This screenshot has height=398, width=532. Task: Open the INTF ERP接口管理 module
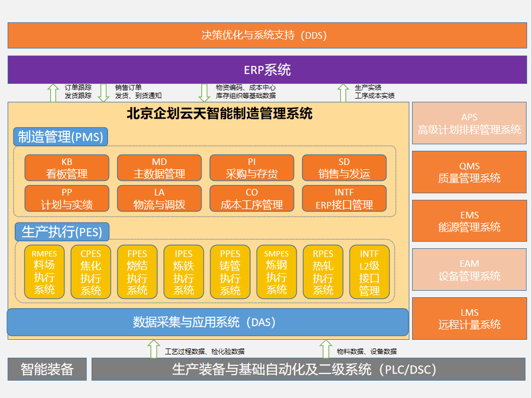[x=344, y=198]
